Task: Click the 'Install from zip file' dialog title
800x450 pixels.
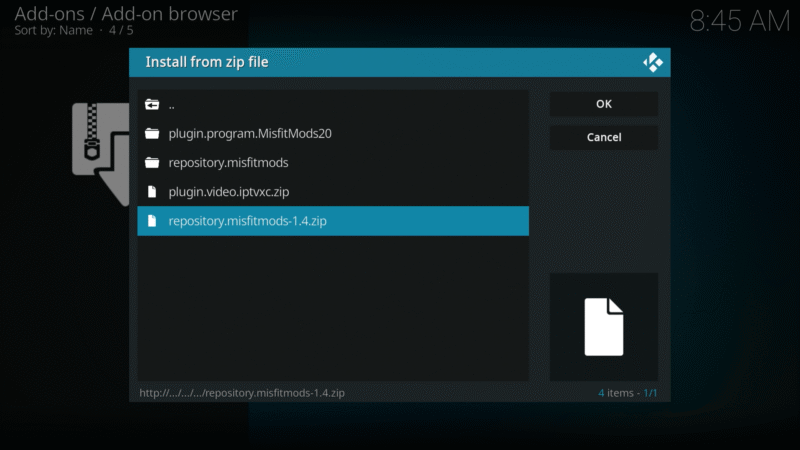Action: pyautogui.click(x=207, y=62)
